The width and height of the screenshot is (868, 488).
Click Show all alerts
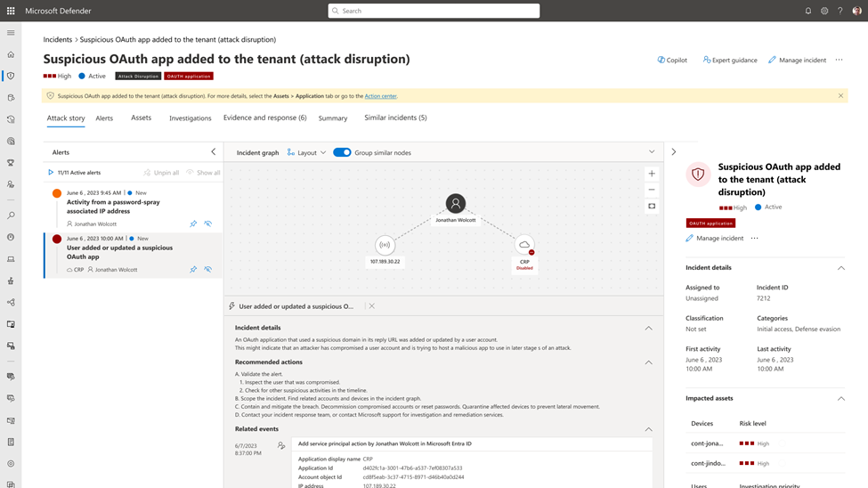coord(203,173)
